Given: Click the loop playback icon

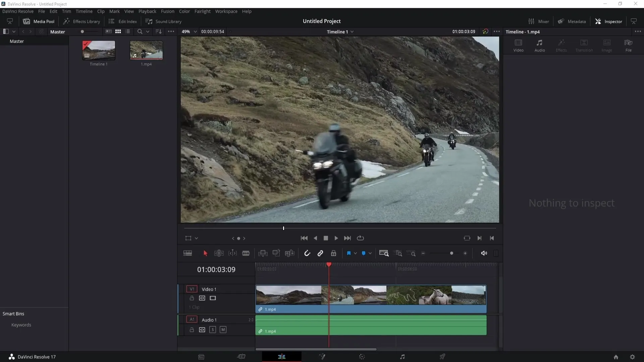Looking at the screenshot, I should tap(361, 238).
